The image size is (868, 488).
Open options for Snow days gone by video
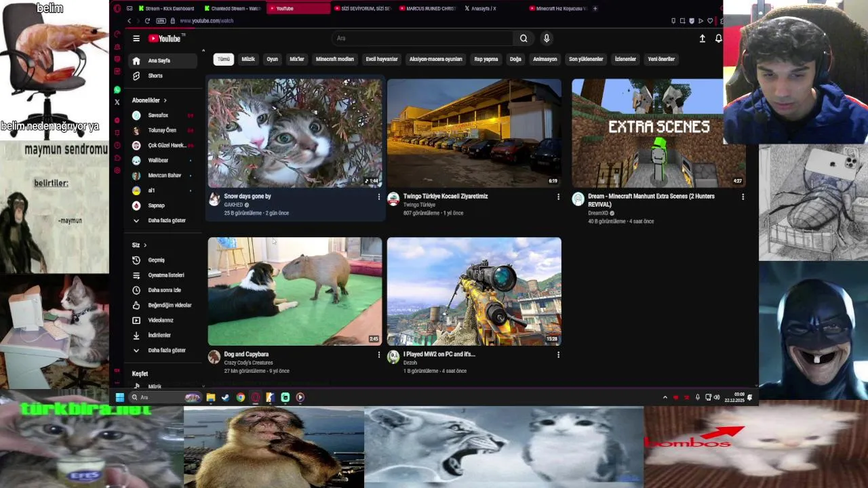pyautogui.click(x=379, y=197)
